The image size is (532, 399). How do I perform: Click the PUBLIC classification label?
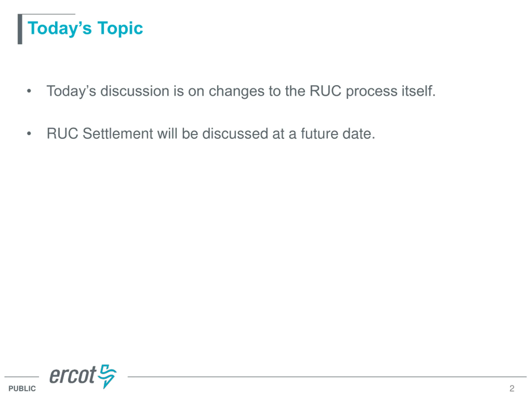[22, 388]
